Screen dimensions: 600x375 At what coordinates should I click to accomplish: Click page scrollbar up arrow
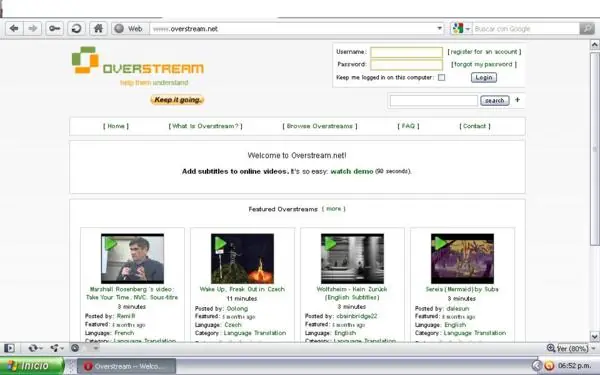(594, 45)
